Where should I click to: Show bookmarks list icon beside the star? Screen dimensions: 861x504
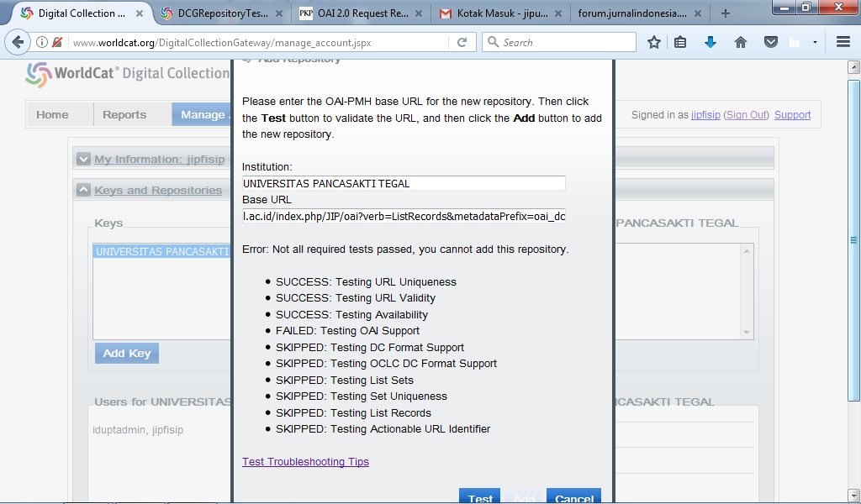[x=681, y=42]
